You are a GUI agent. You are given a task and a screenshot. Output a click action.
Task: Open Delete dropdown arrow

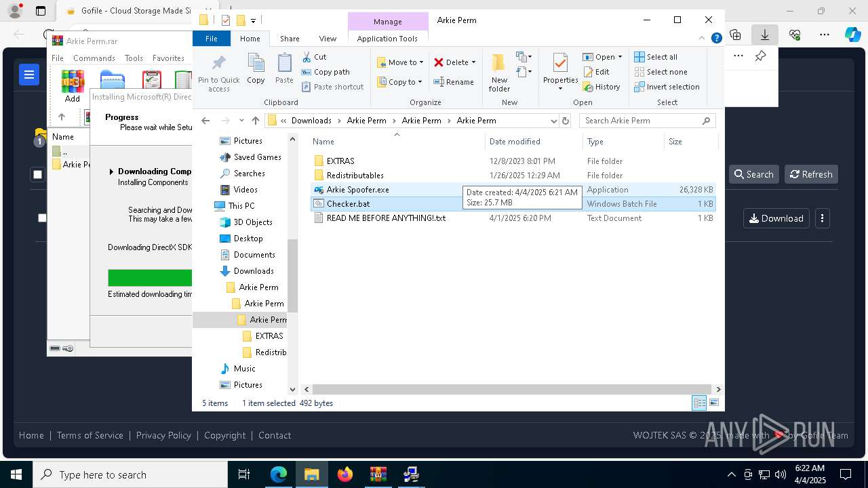click(x=473, y=62)
